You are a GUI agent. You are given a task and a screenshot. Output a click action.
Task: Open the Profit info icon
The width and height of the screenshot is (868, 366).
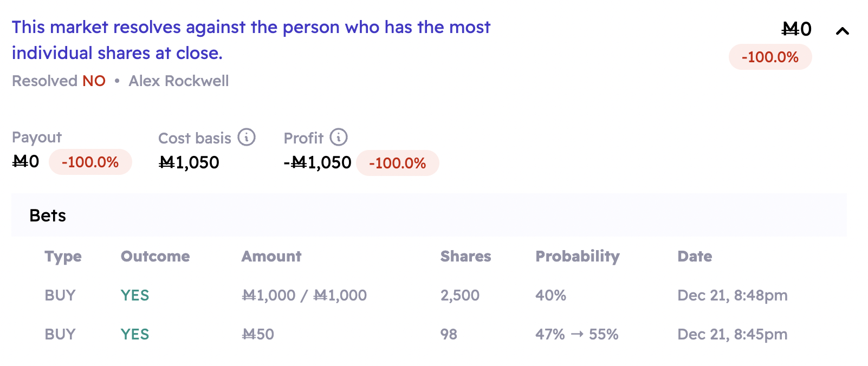(339, 138)
